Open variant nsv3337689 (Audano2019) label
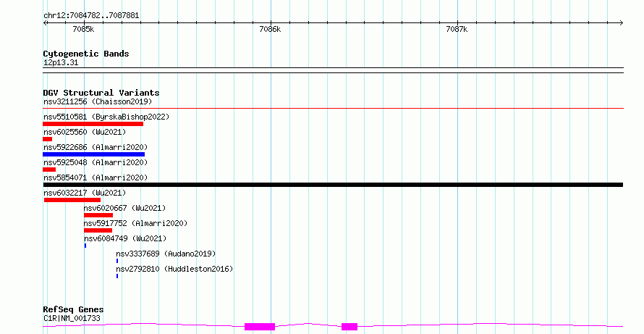Screen dimensions: 644x334 click(166, 254)
